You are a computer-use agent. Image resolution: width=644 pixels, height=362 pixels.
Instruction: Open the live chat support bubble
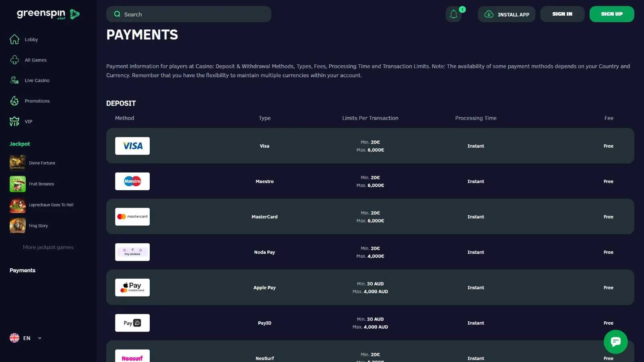(615, 341)
